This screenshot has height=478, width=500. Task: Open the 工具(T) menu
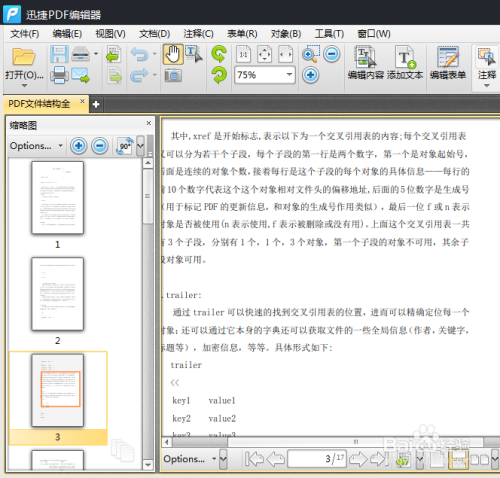[x=329, y=34]
